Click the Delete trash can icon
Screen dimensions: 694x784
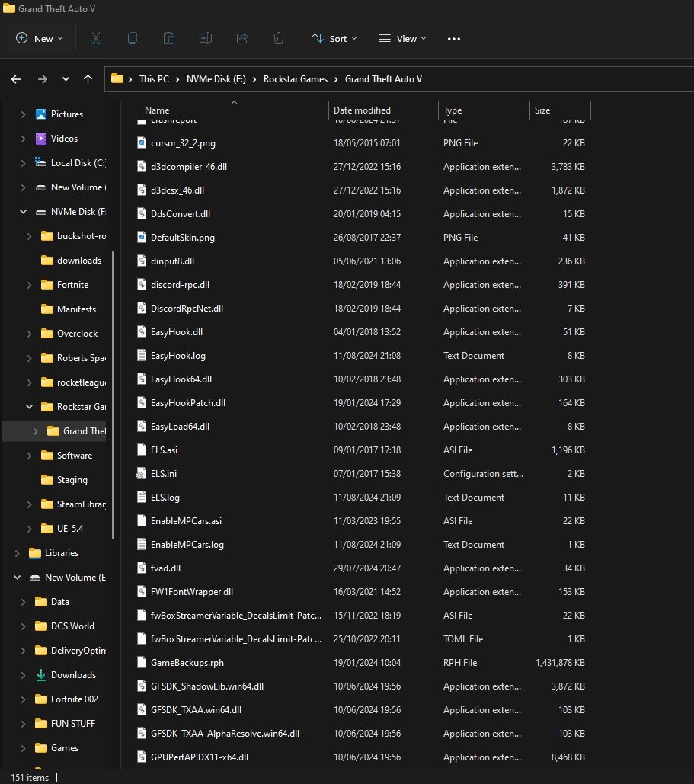click(279, 38)
